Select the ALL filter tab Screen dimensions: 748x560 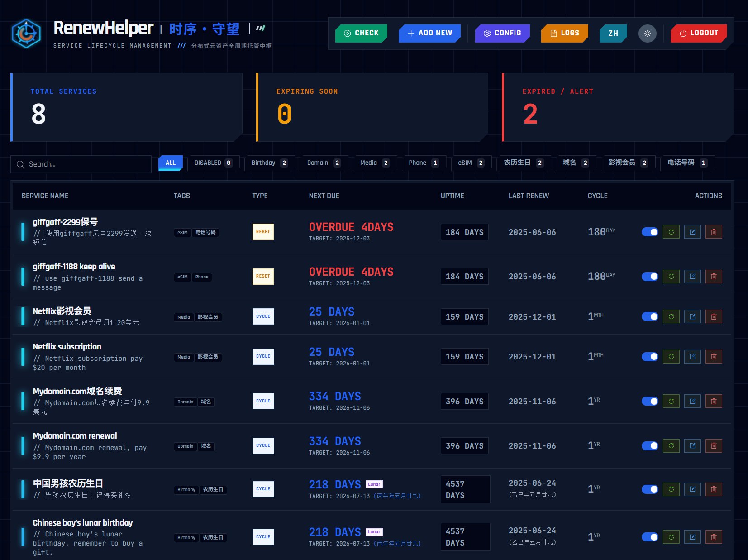coord(171,163)
